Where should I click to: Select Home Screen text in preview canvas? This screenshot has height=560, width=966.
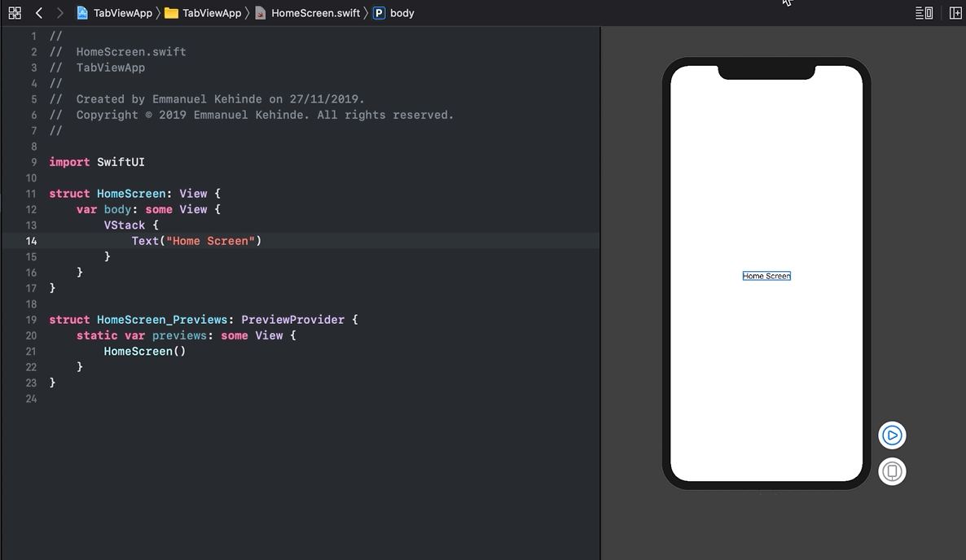pos(766,276)
